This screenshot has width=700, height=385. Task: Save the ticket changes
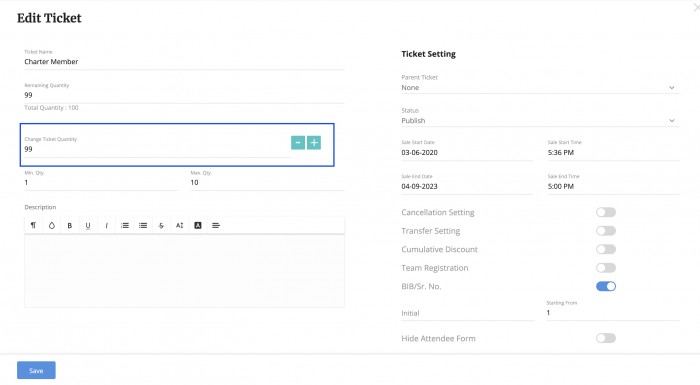tap(36, 370)
